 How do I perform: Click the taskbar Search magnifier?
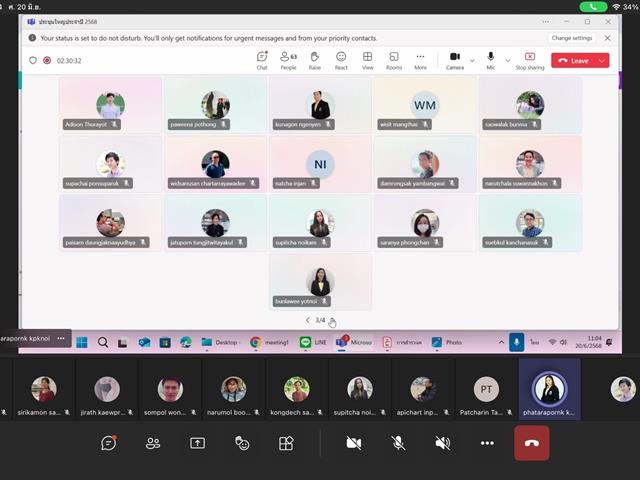coord(103,342)
